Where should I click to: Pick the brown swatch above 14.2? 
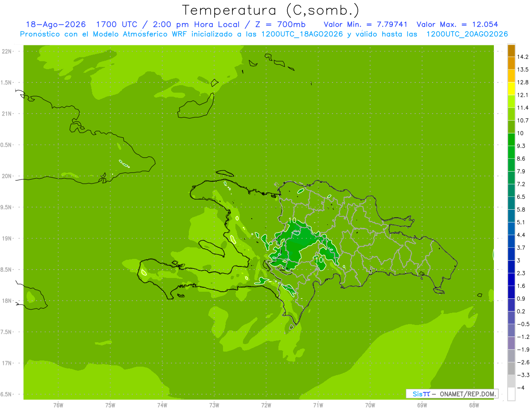(x=511, y=51)
